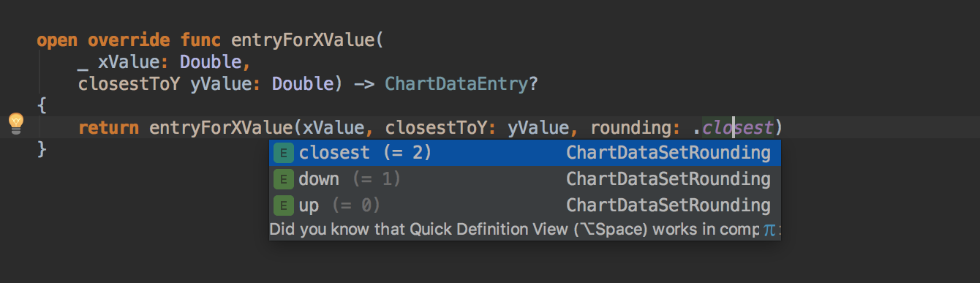980x283 pixels.
Task: Click the 'func' keyword in declaration
Action: [x=200, y=39]
